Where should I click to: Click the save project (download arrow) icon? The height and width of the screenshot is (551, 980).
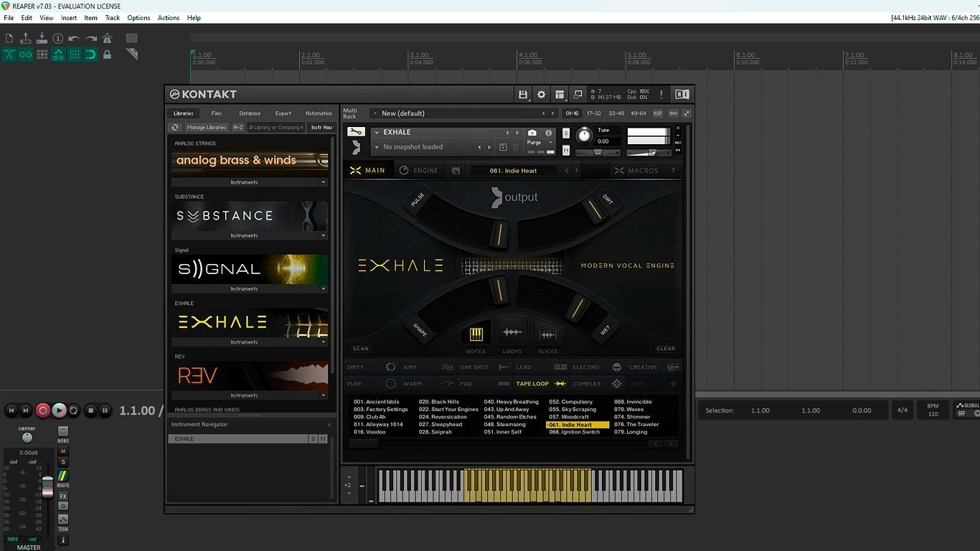pos(42,38)
